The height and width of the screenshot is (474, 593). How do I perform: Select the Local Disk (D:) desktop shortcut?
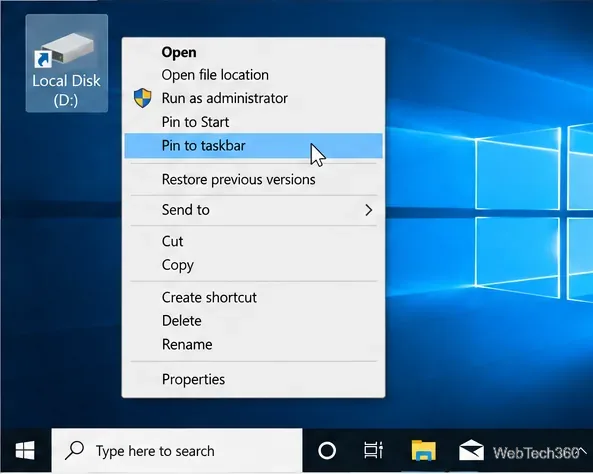click(67, 63)
